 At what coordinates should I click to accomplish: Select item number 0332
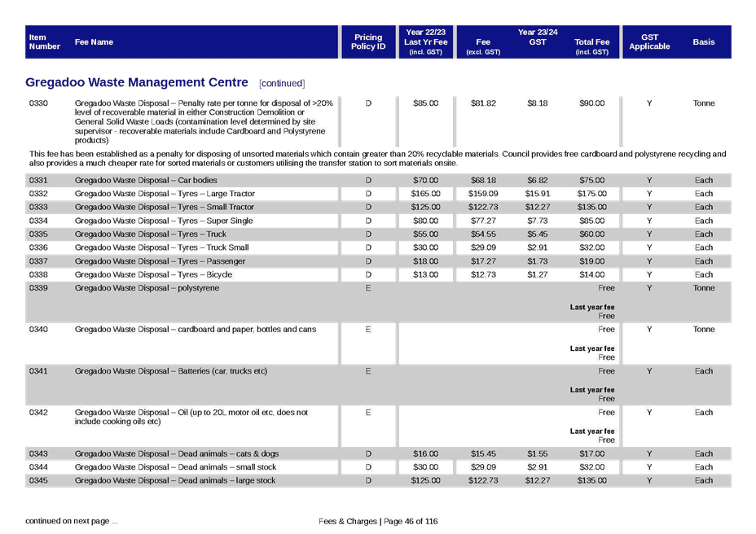[x=38, y=194]
